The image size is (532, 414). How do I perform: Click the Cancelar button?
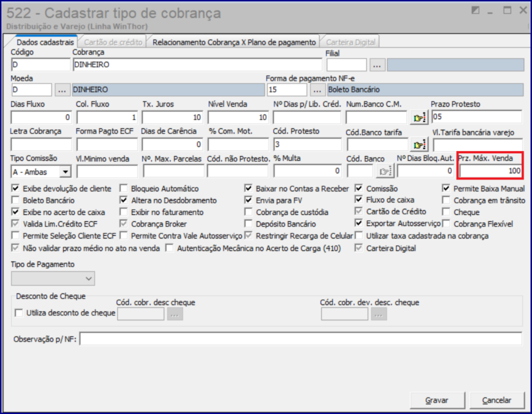(497, 400)
